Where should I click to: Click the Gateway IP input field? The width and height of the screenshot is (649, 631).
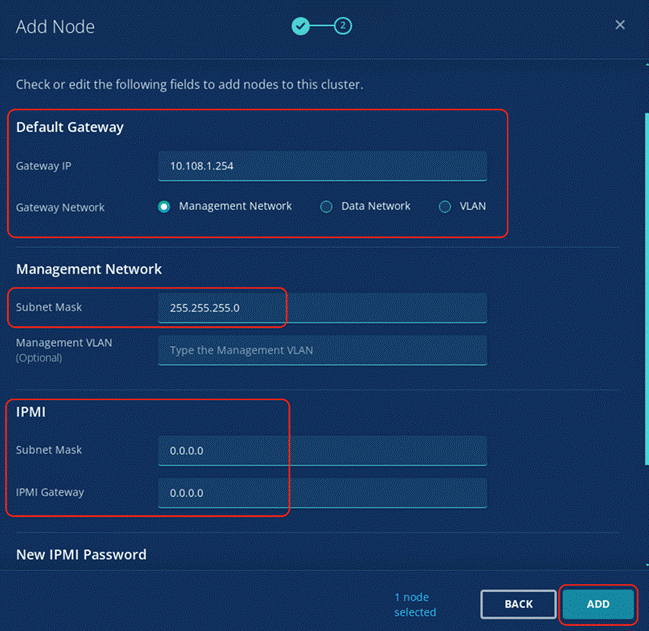(322, 166)
